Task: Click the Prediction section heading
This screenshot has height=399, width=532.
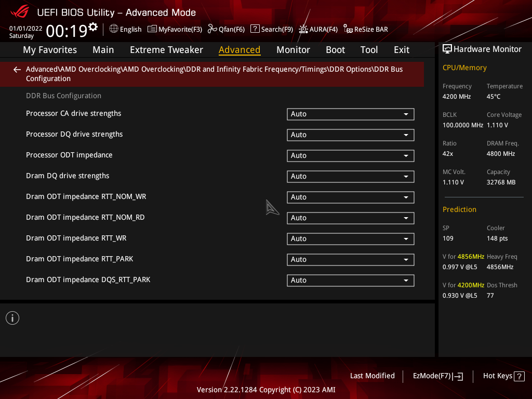Action: click(x=459, y=209)
